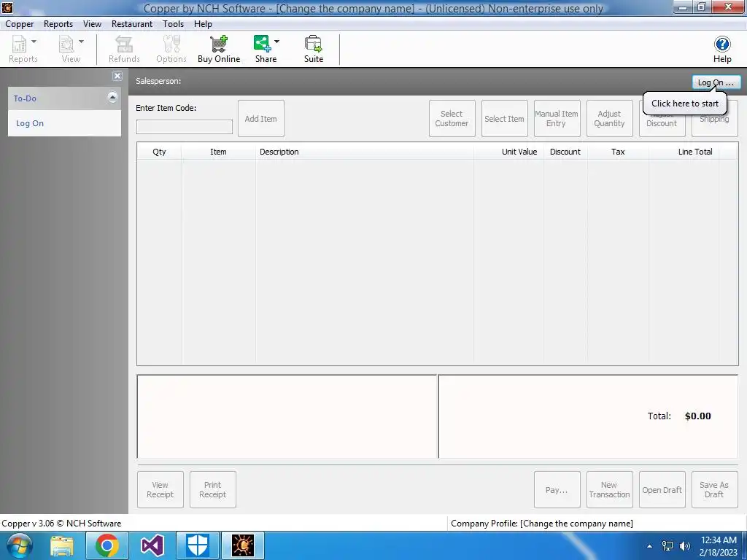Click the Line Total column header

point(684,152)
